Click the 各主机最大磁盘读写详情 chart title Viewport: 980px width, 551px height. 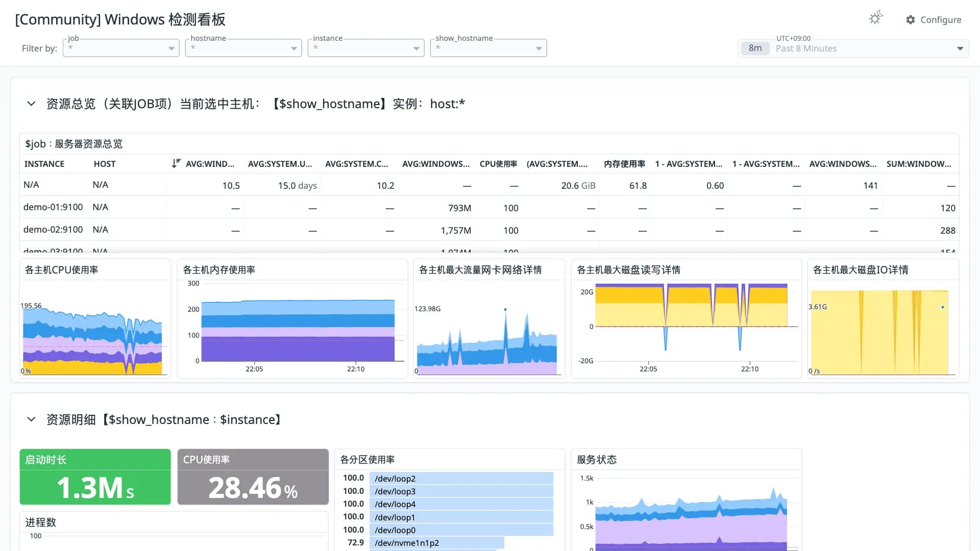click(x=628, y=270)
